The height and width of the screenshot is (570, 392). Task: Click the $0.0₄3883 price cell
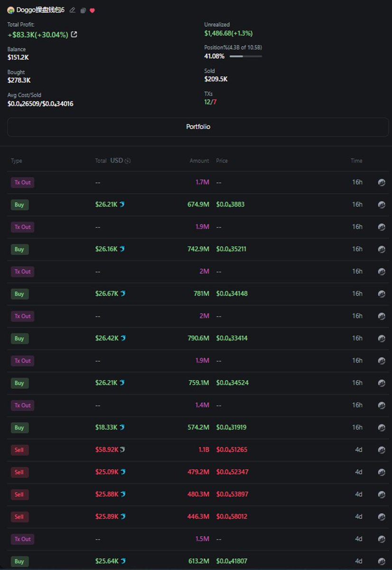[230, 205]
